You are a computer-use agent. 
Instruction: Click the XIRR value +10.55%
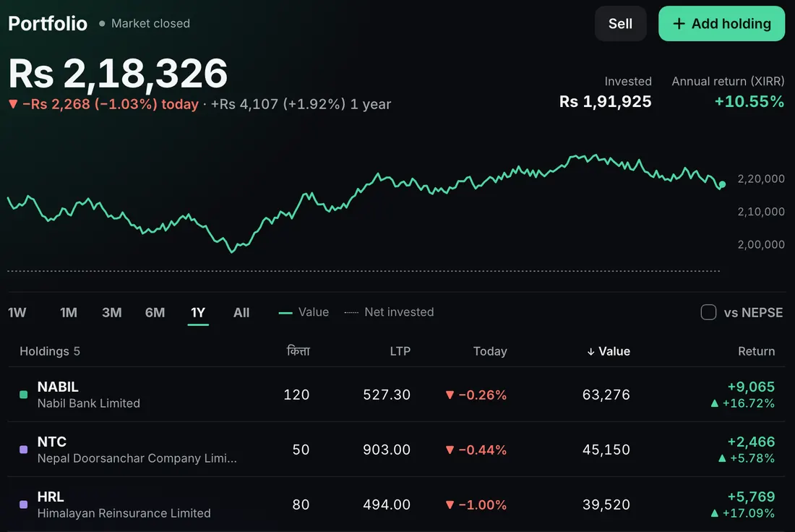749,101
